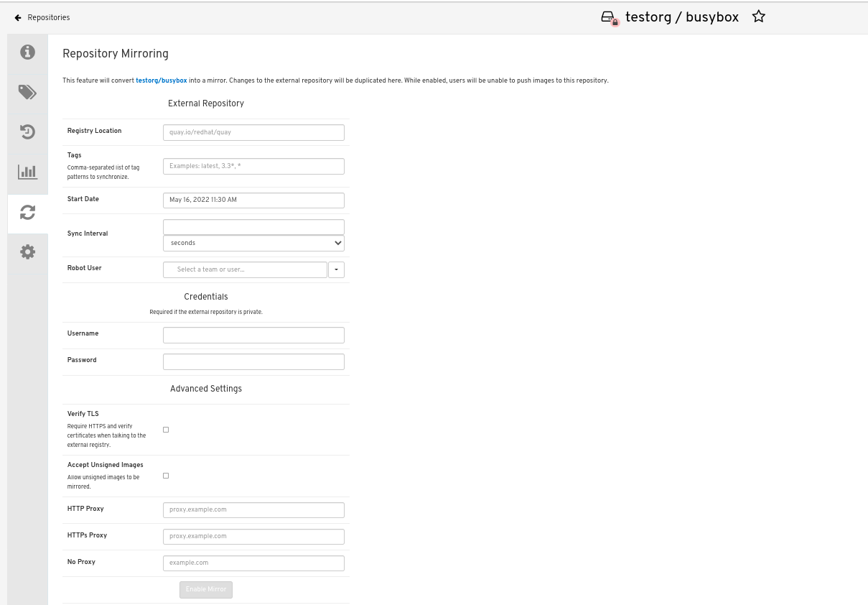
Task: Star the testorg/busybox repository
Action: coord(758,17)
